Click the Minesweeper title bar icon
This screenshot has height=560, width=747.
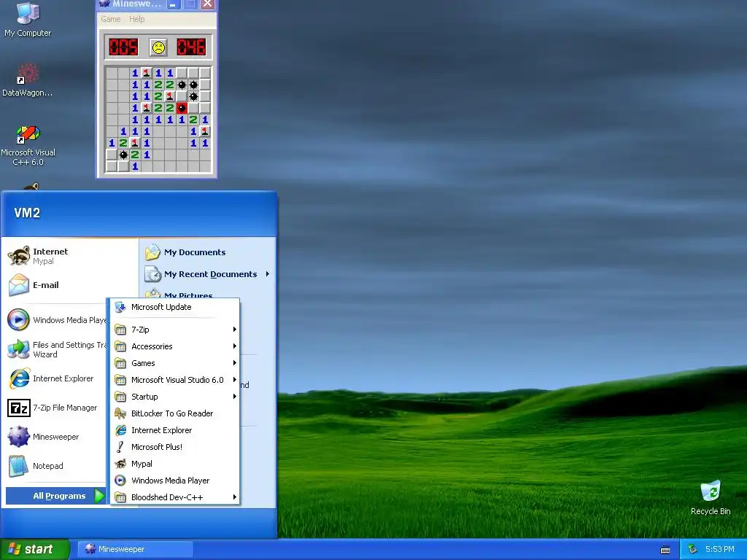coord(104,4)
